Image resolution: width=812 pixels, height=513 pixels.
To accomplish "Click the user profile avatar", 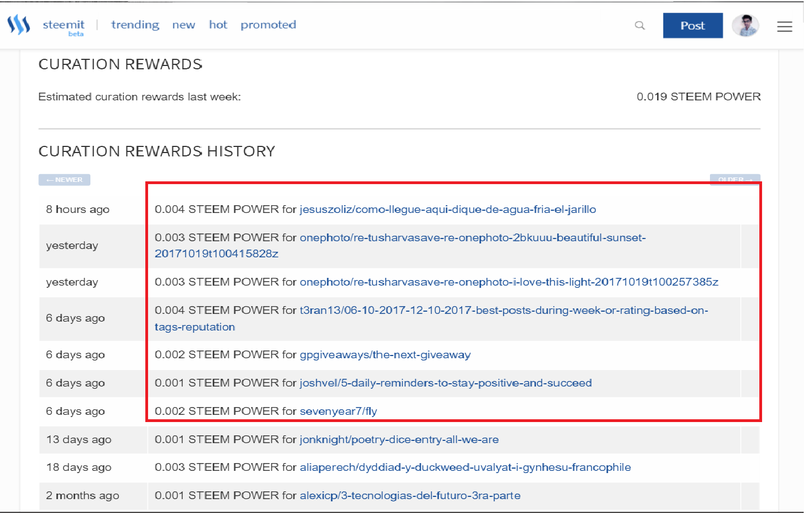I will coord(745,26).
